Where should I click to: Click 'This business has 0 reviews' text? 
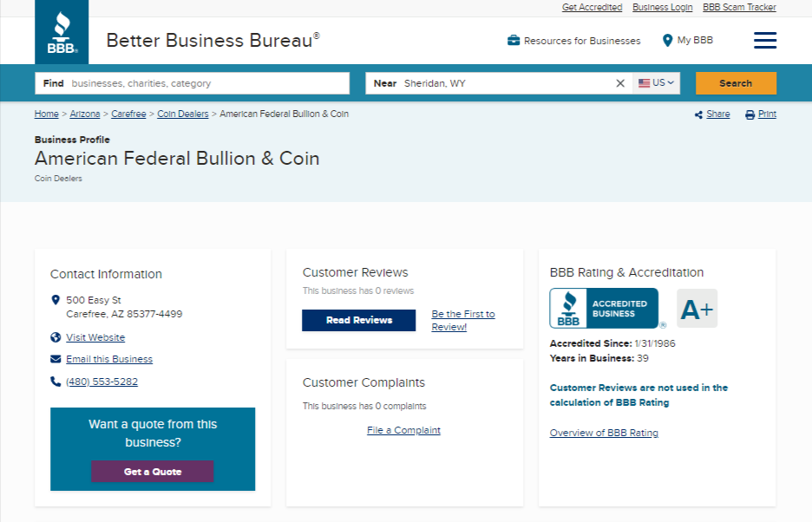358,291
